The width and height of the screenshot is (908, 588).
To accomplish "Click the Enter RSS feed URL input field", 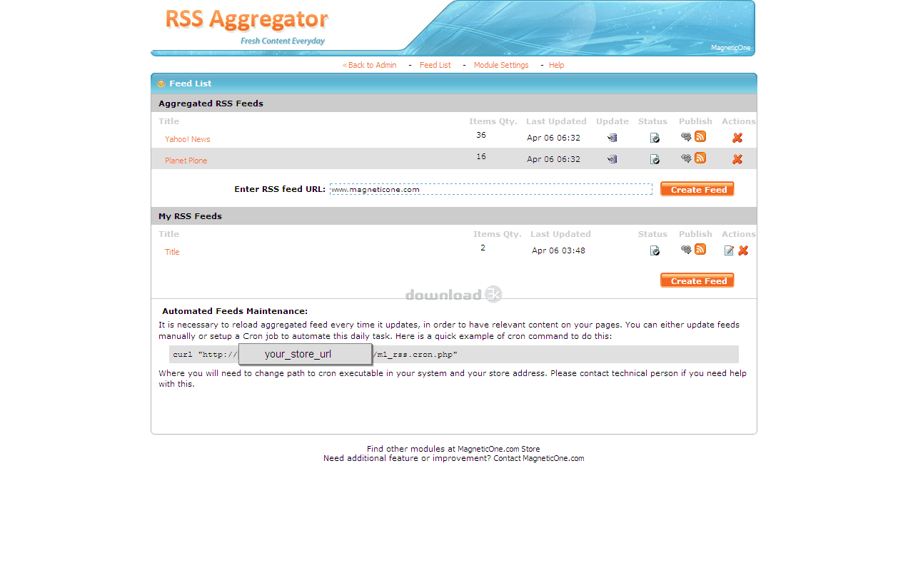I will [490, 189].
